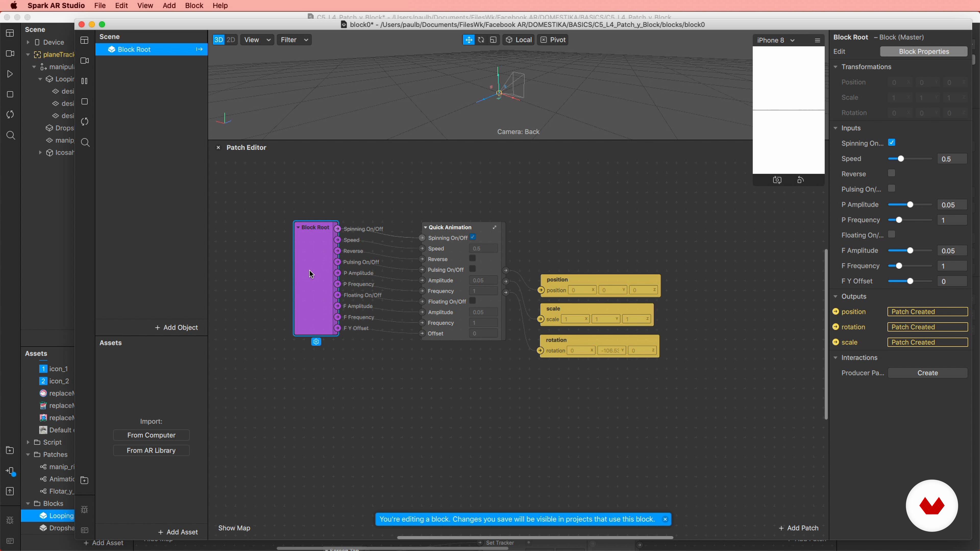The height and width of the screenshot is (551, 980).
Task: Click the gear icon below Block Root patch
Action: tap(316, 342)
